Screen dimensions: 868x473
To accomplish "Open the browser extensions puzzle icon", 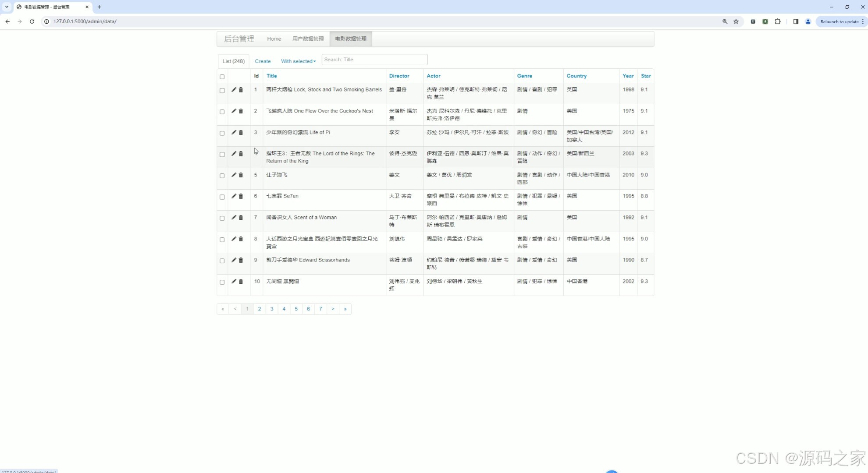I will [778, 21].
